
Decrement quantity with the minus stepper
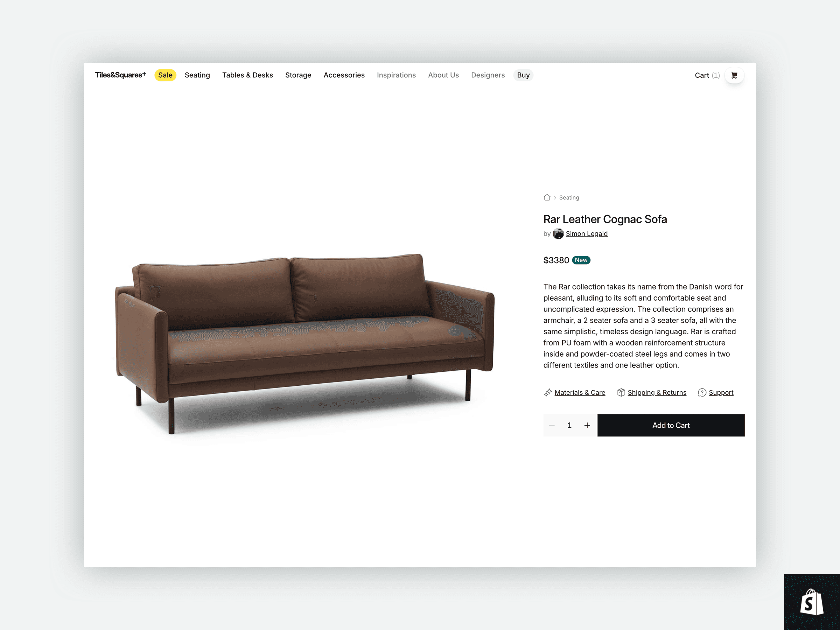552,425
